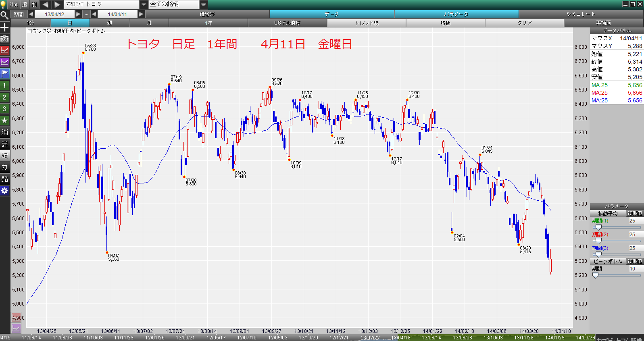The image size is (644, 341).
Task: Click the 期間(2) slider handle
Action: point(598,241)
